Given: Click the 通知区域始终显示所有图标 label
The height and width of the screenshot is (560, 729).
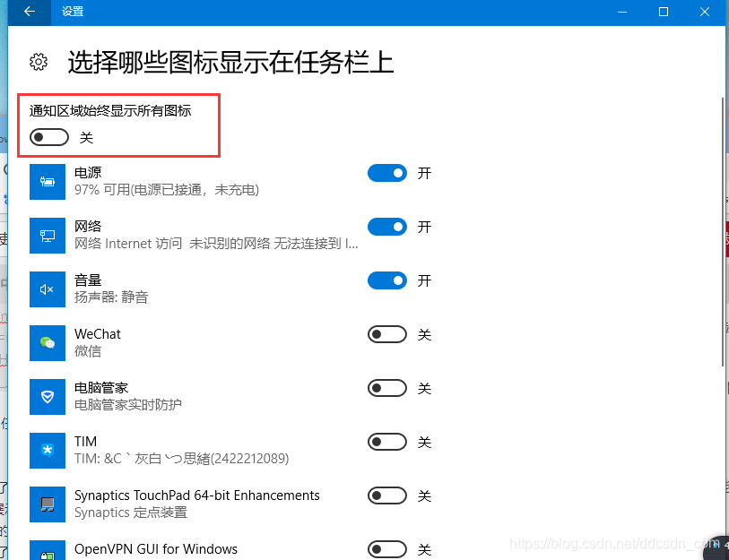Looking at the screenshot, I should pos(110,110).
